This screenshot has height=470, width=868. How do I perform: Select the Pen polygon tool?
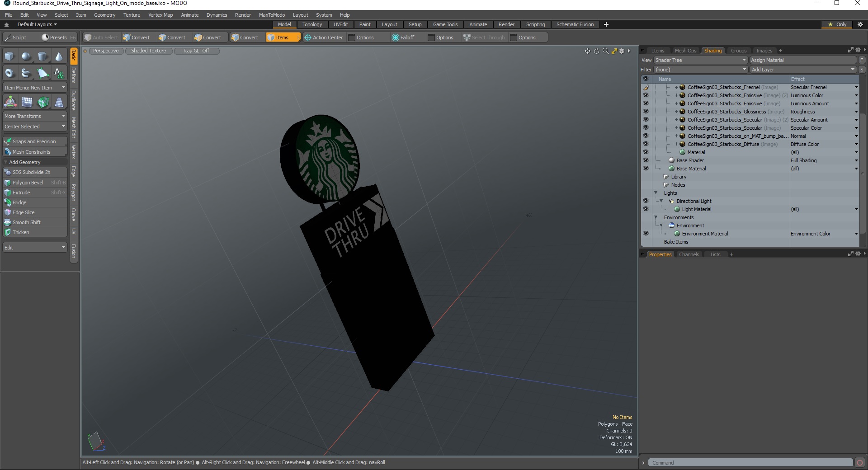pyautogui.click(x=42, y=73)
